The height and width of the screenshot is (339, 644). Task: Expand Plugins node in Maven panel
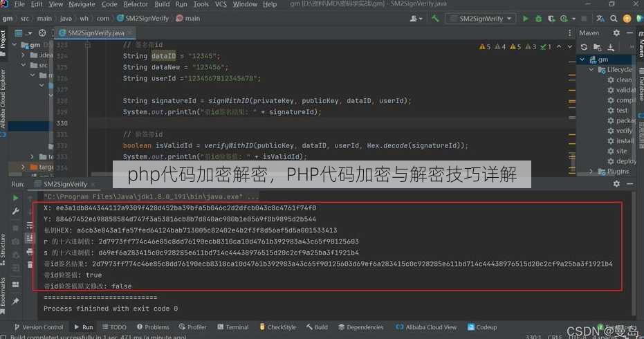click(591, 171)
